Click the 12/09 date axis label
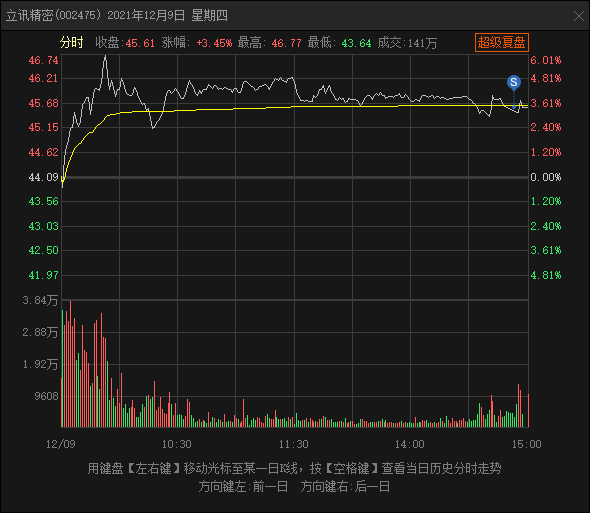Screen dimensions: 590x513 61,444
